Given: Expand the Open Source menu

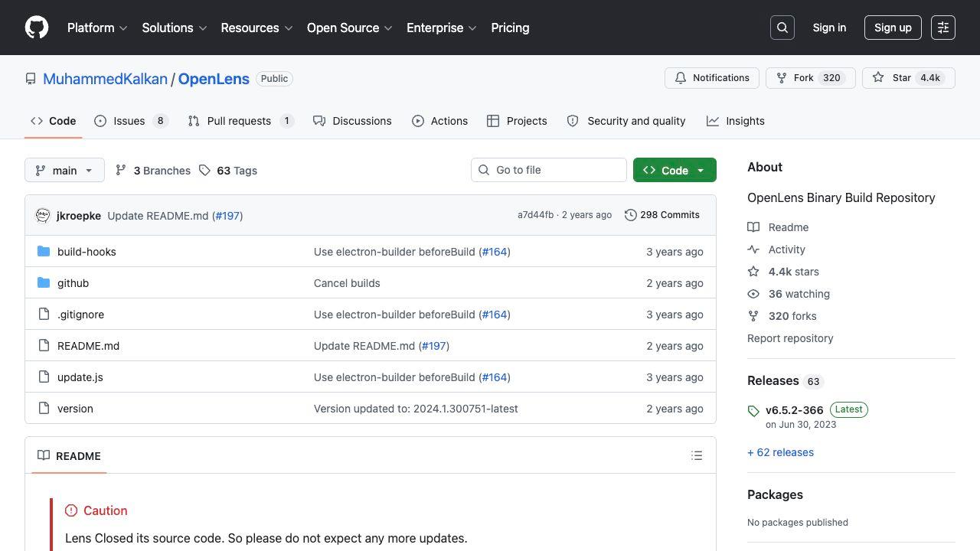Looking at the screenshot, I should coord(350,28).
